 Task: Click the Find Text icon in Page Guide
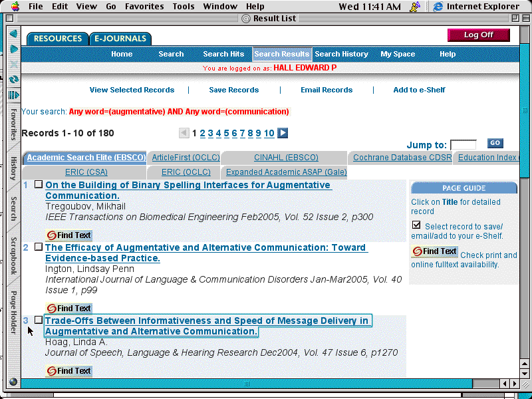coord(434,251)
